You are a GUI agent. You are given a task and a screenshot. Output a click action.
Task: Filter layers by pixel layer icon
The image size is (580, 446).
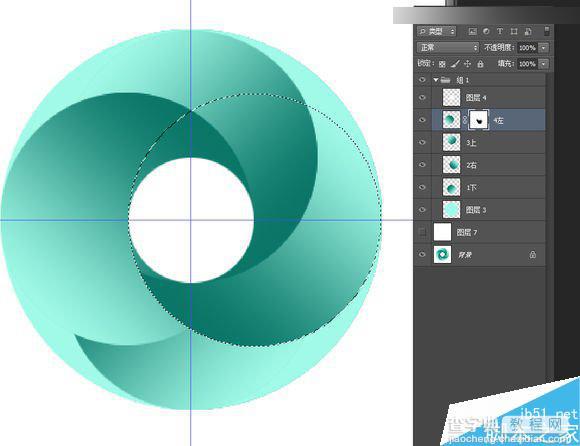(x=472, y=32)
